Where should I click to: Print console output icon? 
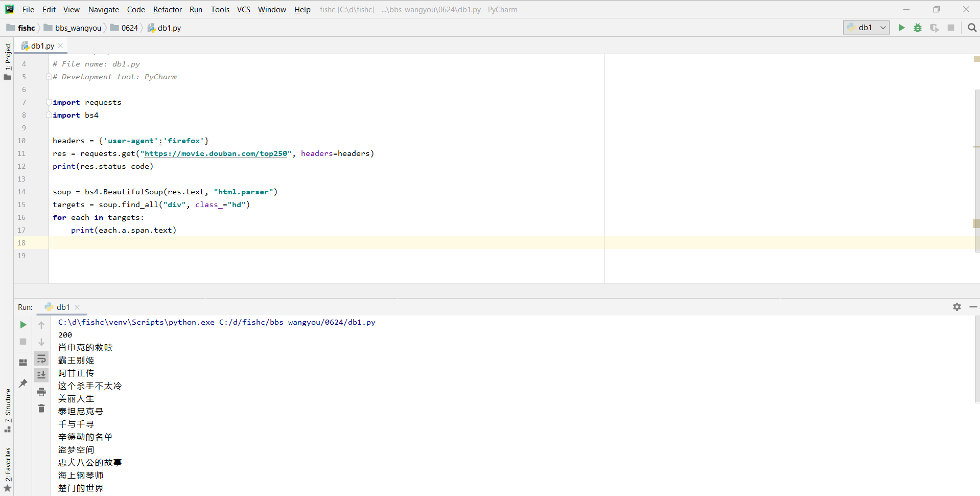point(41,392)
